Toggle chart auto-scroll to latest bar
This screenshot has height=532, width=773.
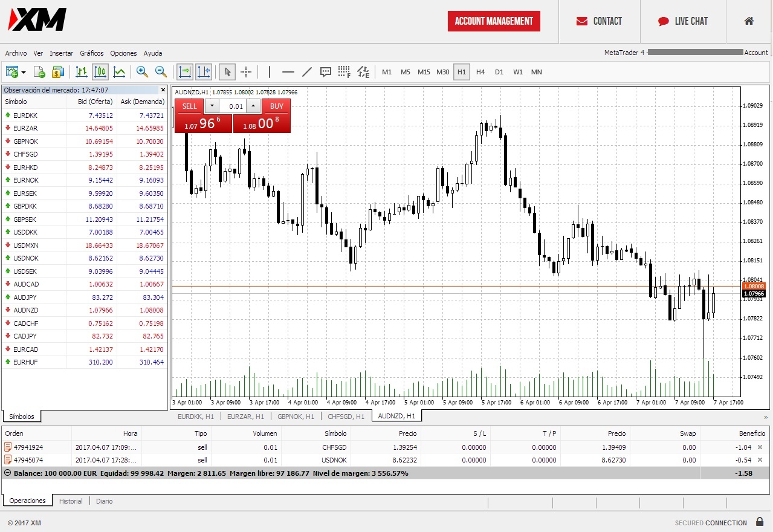coord(184,72)
